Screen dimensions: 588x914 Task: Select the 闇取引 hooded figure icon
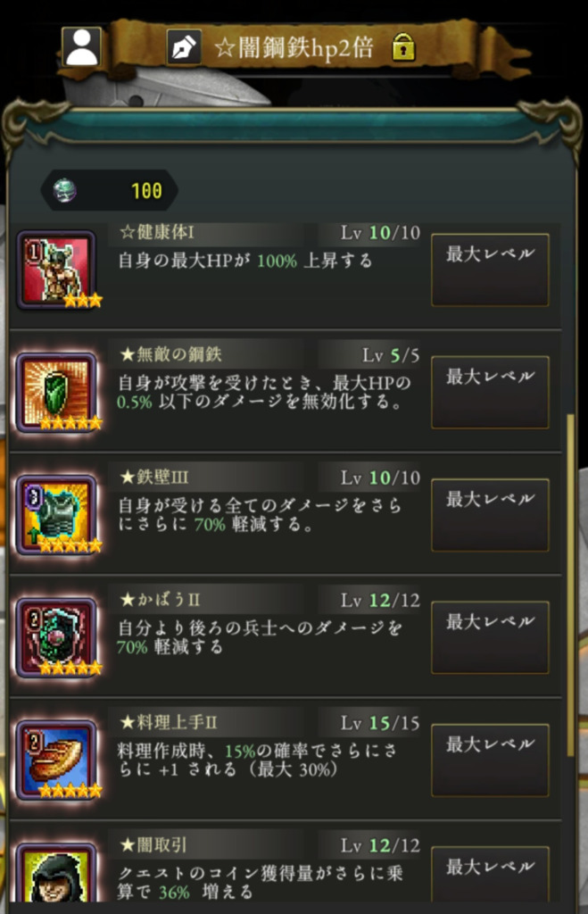57,873
